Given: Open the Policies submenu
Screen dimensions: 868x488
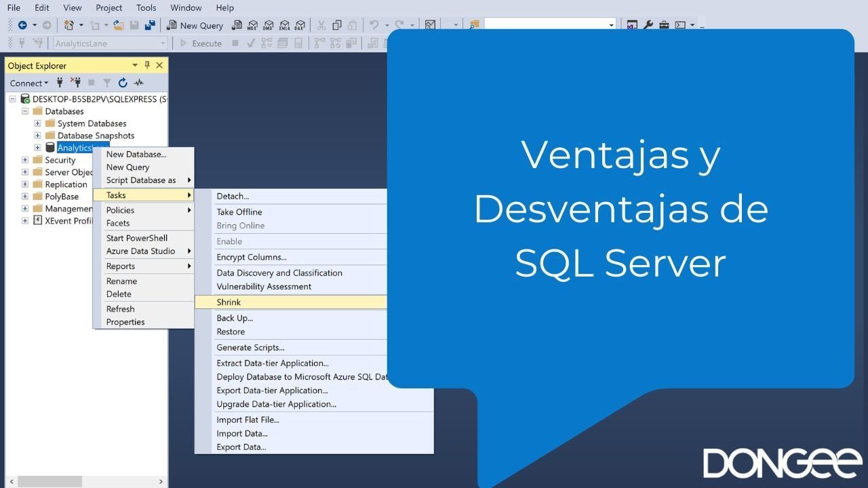Looking at the screenshot, I should tap(144, 210).
